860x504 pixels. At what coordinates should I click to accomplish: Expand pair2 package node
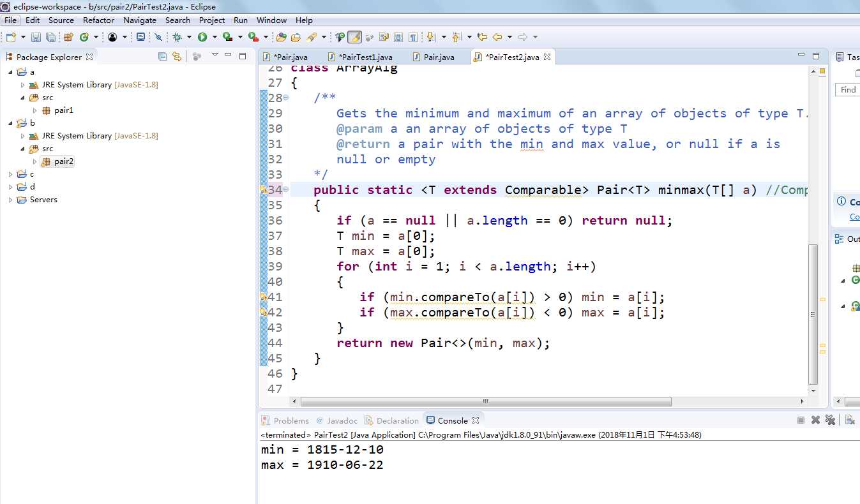pyautogui.click(x=35, y=161)
